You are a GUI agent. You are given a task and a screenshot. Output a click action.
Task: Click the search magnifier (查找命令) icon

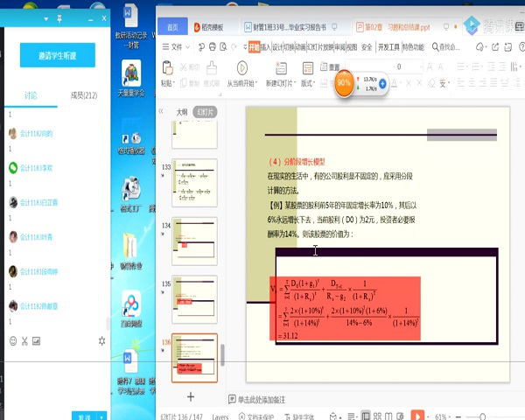[435, 47]
